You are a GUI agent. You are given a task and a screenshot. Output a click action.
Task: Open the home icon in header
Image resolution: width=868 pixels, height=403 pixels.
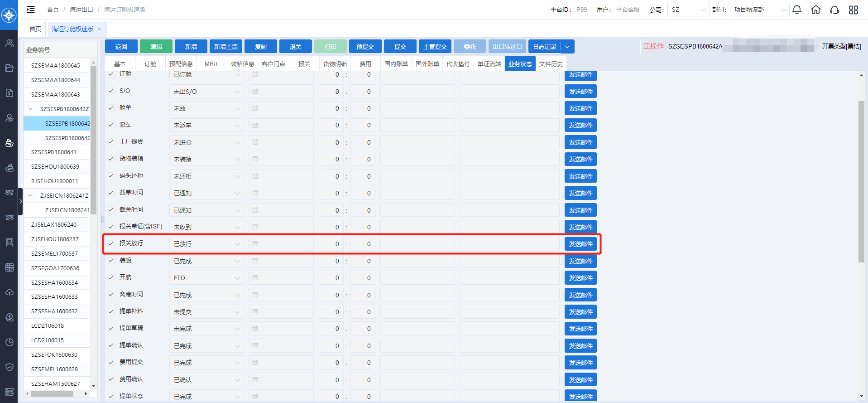(x=815, y=10)
